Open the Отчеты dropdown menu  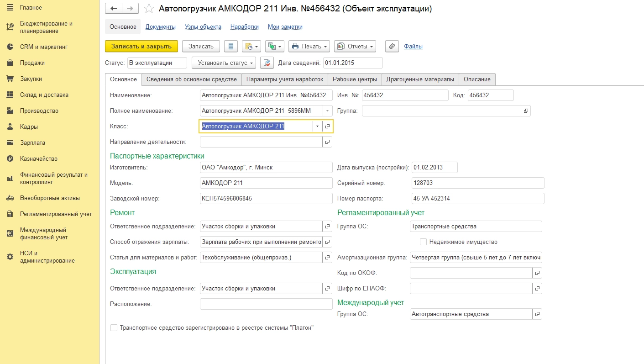(x=355, y=46)
